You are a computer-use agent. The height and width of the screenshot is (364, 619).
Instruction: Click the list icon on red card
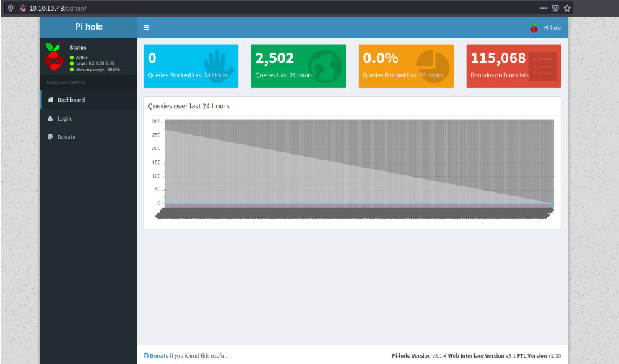pos(543,66)
